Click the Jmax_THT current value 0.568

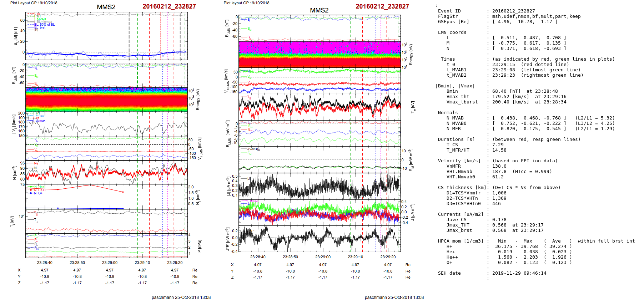click(499, 225)
